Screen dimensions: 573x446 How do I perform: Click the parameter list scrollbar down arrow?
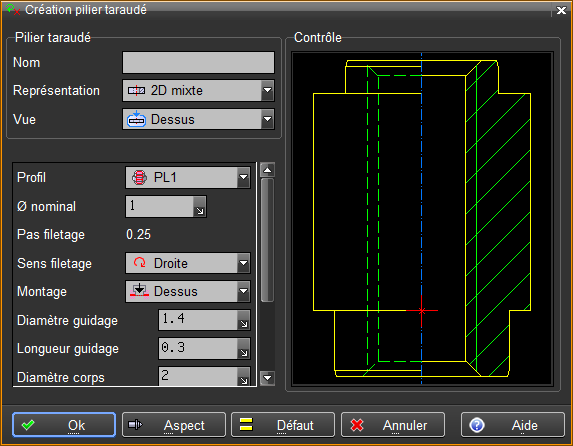[x=267, y=378]
